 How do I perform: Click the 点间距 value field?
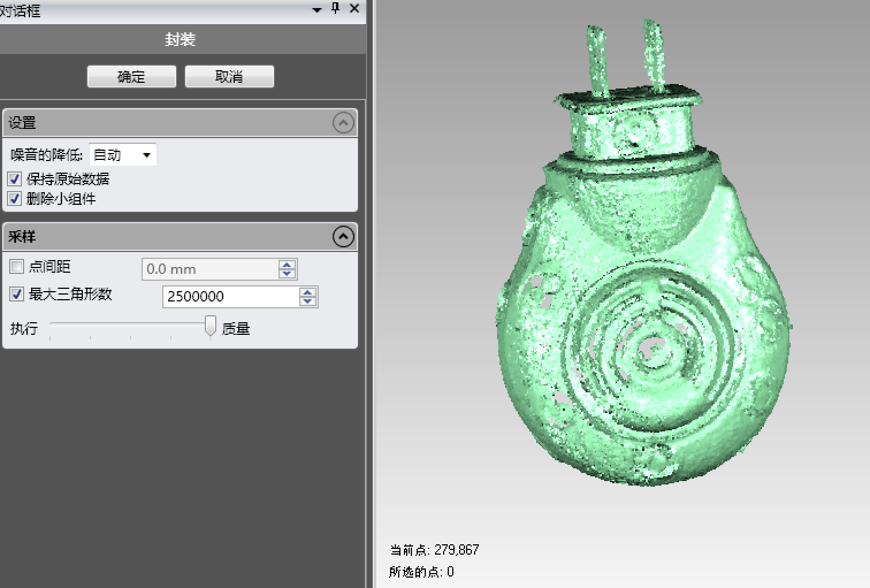point(210,269)
